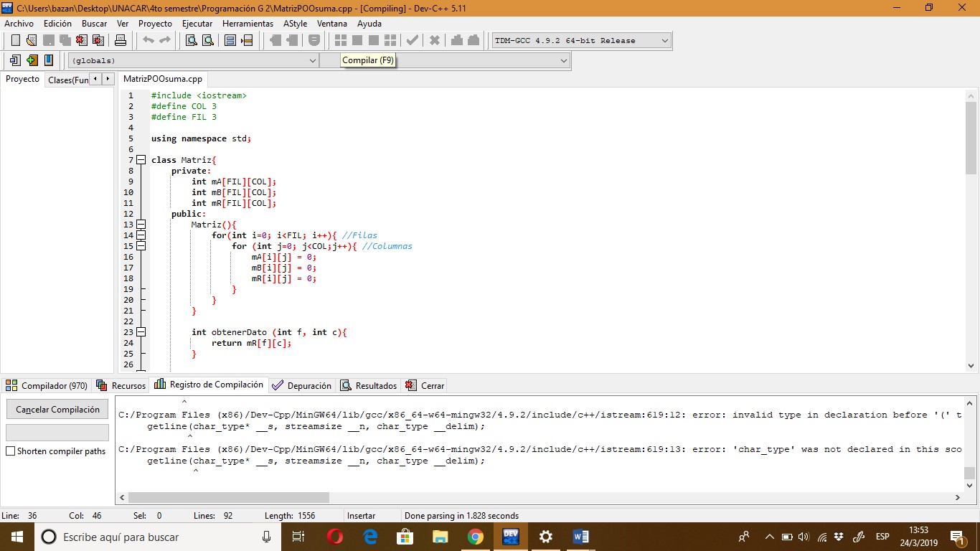Click the Replace toolbar icon
Image resolution: width=980 pixels, height=551 pixels.
[207, 40]
